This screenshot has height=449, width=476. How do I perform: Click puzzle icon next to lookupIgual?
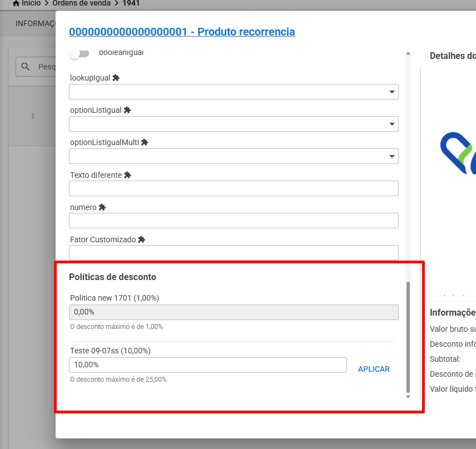coord(116,78)
